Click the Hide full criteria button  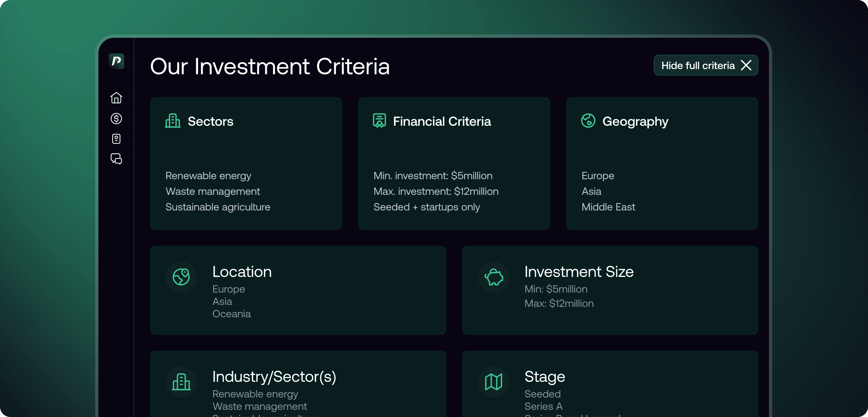click(x=706, y=65)
